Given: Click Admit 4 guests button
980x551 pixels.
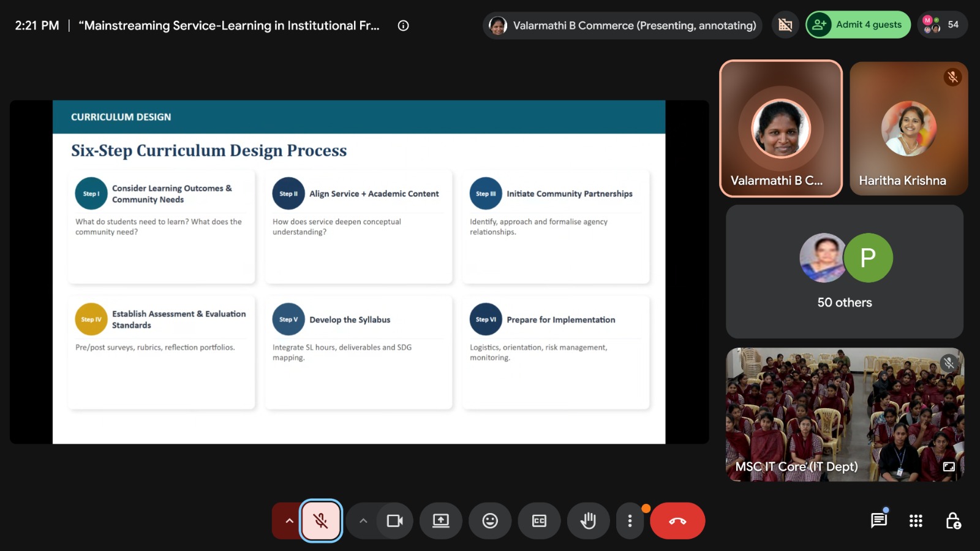Looking at the screenshot, I should point(858,25).
